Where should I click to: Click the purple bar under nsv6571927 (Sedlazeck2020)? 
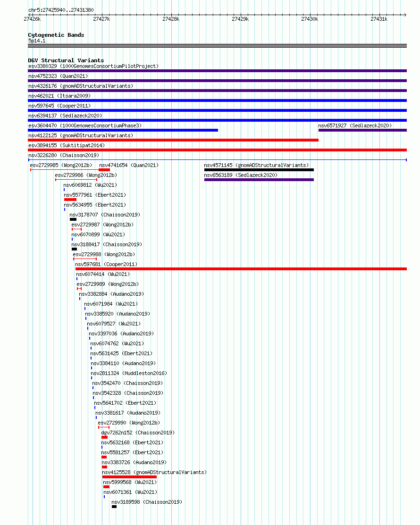[362, 130]
